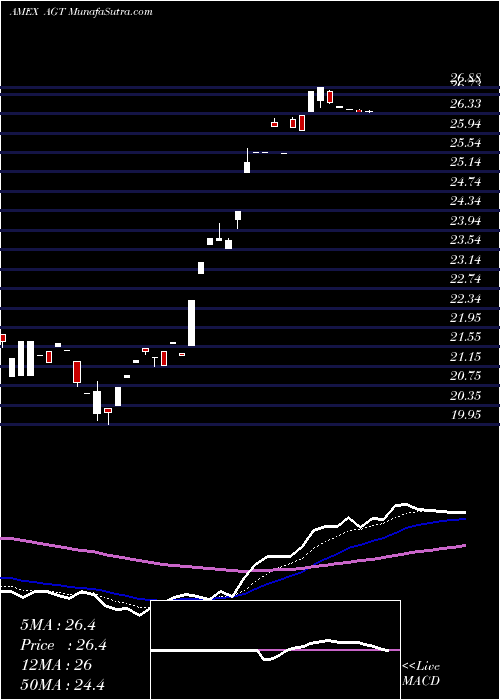
Task: Click the 5MA : 26.4 value
Action: tap(58, 625)
